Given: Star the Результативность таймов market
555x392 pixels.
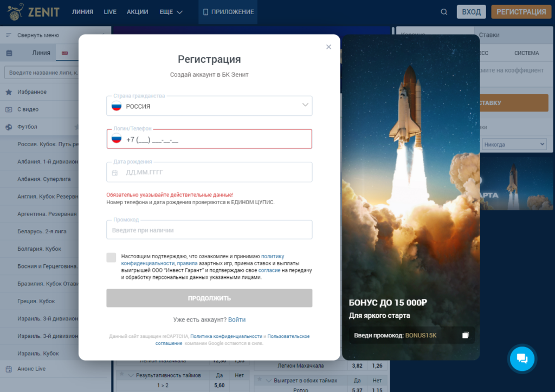Looking at the screenshot, I should pos(122,374).
